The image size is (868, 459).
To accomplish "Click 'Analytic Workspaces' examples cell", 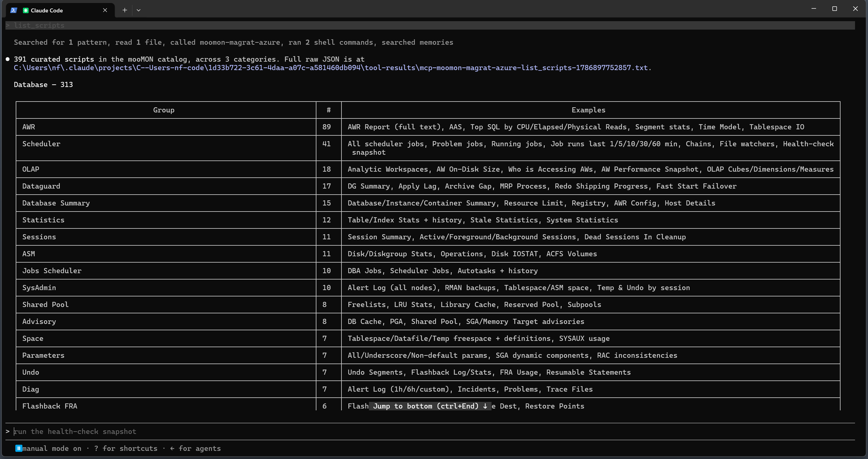I will pyautogui.click(x=591, y=169).
